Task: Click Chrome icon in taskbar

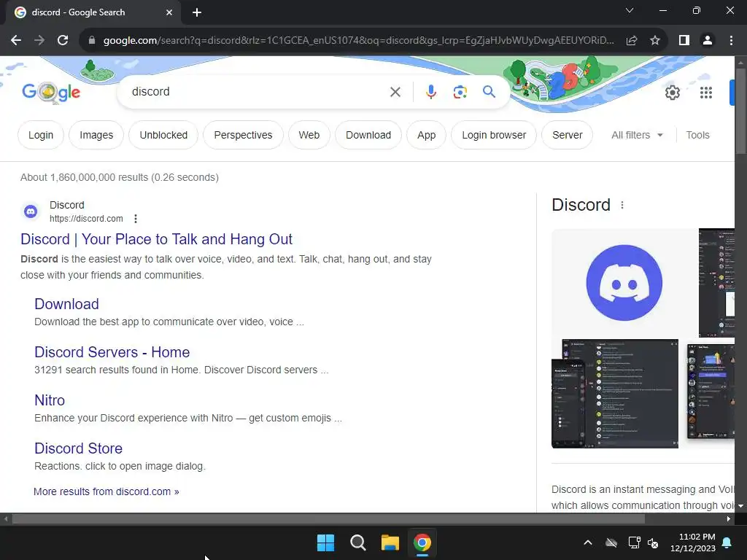Action: (x=422, y=542)
